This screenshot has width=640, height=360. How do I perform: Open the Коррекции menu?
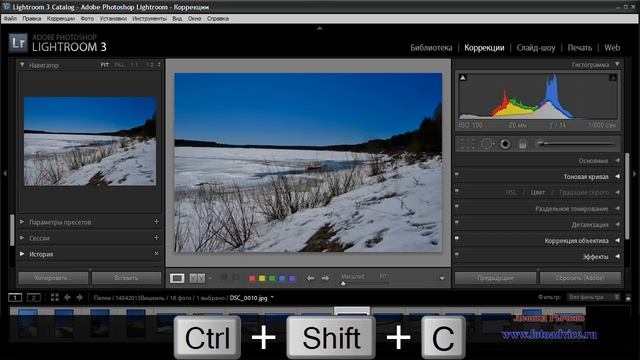60,18
